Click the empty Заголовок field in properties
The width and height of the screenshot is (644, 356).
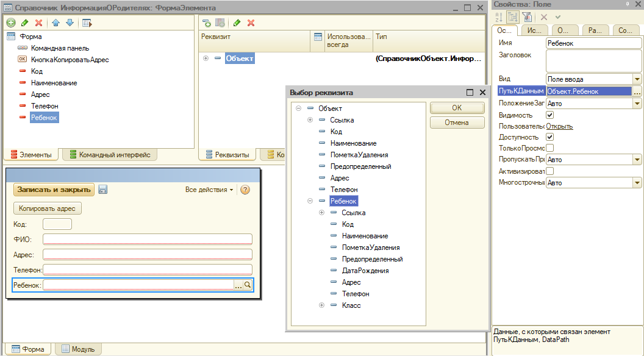[593, 61]
